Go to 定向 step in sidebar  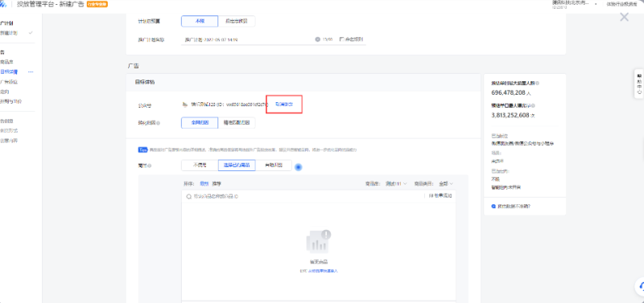pos(5,92)
